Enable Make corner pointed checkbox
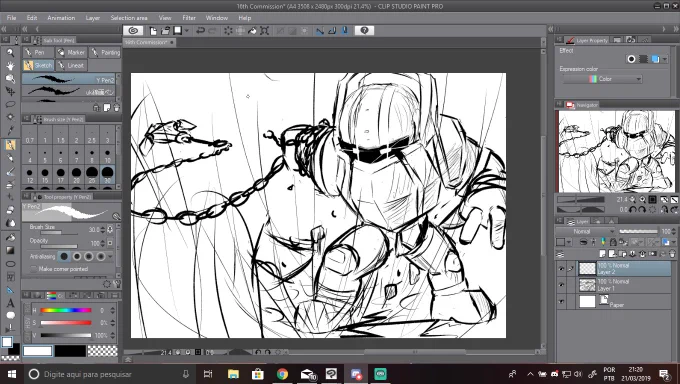Viewport: 680px width, 384px height. click(x=33, y=269)
